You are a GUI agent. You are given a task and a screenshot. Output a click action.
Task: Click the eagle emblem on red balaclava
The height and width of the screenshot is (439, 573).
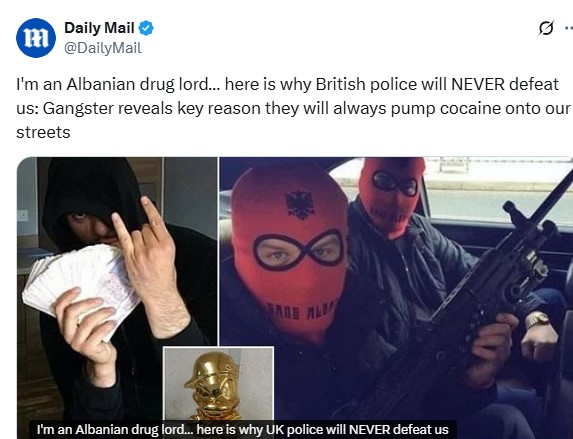point(300,204)
